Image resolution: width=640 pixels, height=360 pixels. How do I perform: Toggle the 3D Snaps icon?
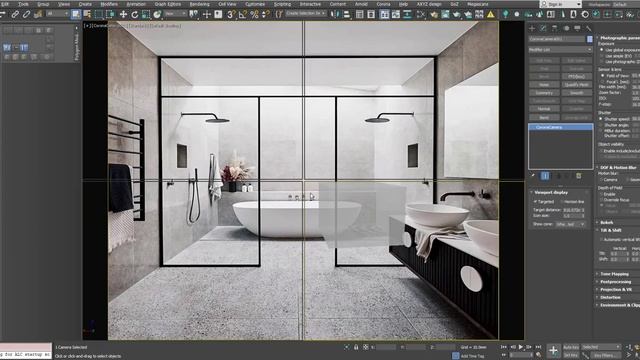(231, 15)
